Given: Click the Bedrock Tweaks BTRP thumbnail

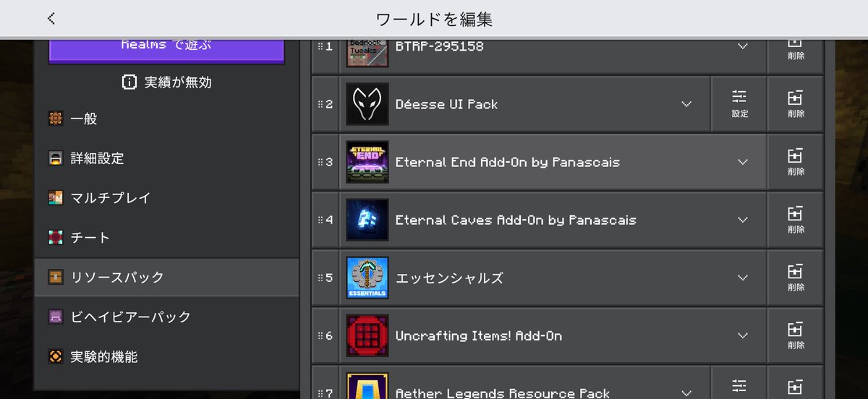Looking at the screenshot, I should coord(367,52).
